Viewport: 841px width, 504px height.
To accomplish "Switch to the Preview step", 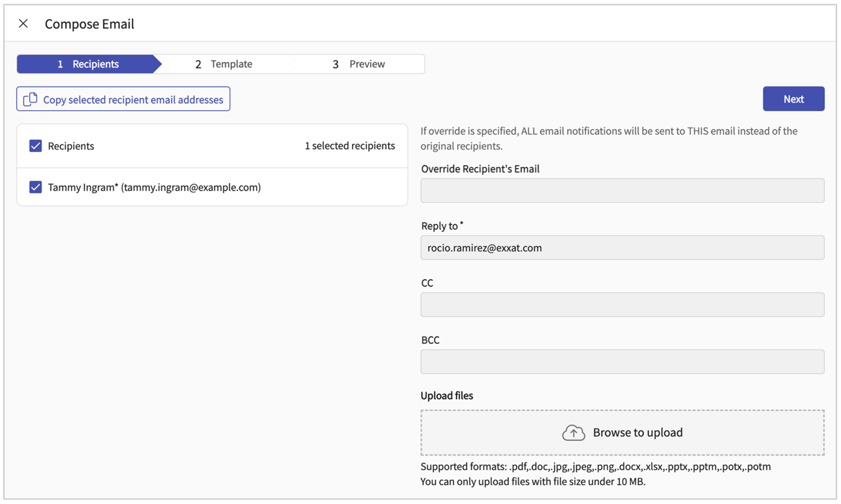I will point(359,64).
